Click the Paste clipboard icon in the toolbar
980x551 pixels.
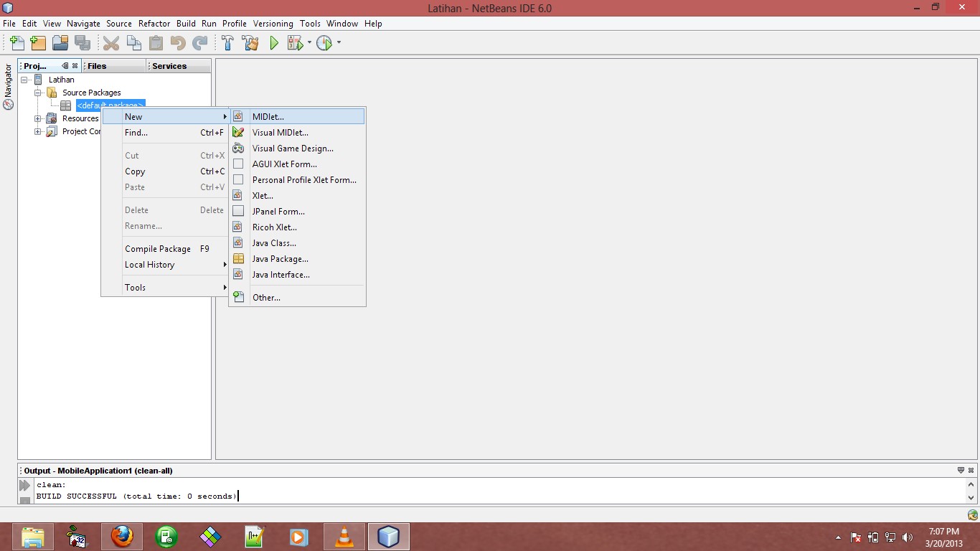point(156,43)
